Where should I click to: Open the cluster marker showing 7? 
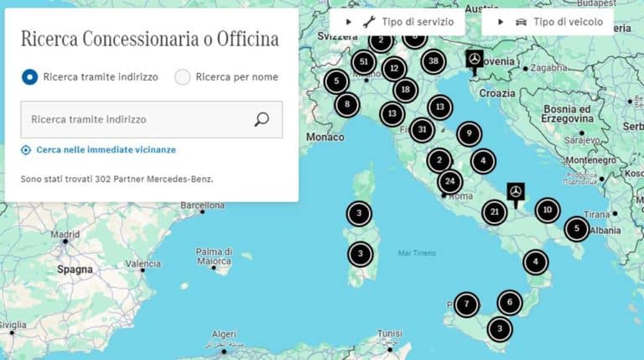[466, 305]
